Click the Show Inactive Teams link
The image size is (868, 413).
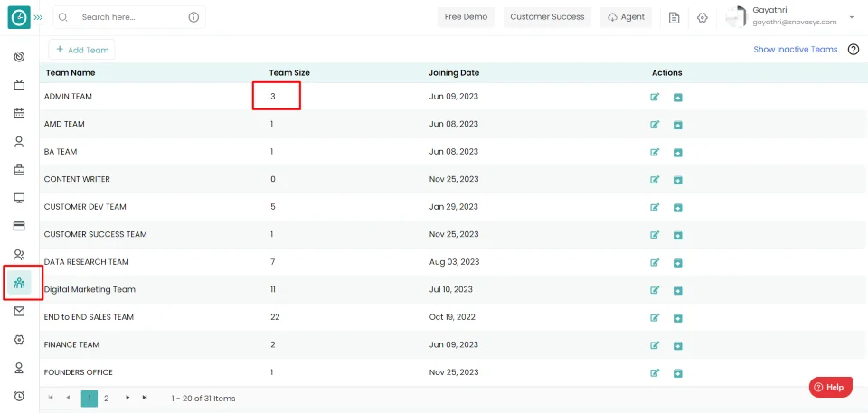tap(795, 50)
